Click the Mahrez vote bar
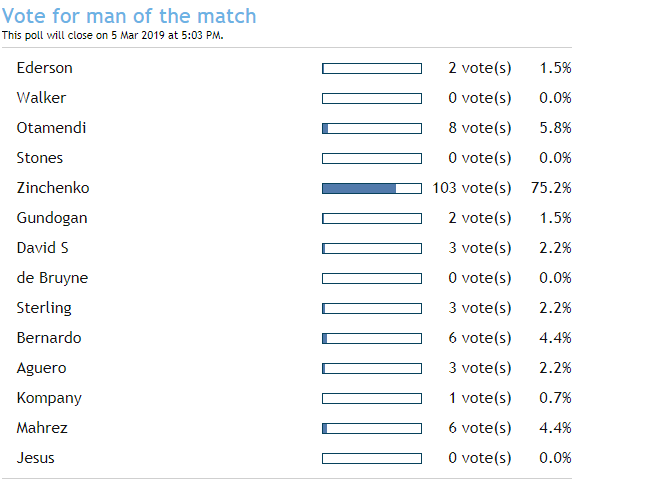This screenshot has height=489, width=666. click(371, 428)
